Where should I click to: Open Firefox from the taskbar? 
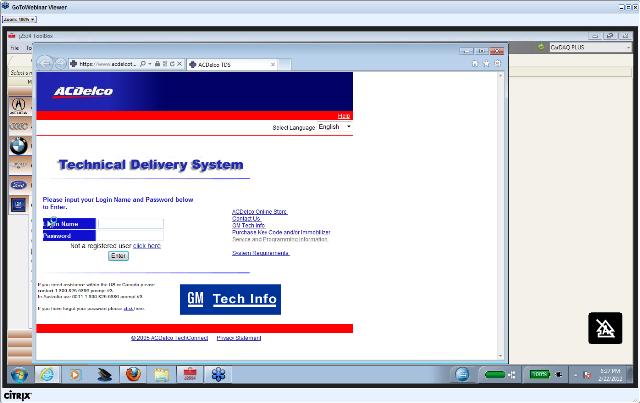(x=133, y=374)
